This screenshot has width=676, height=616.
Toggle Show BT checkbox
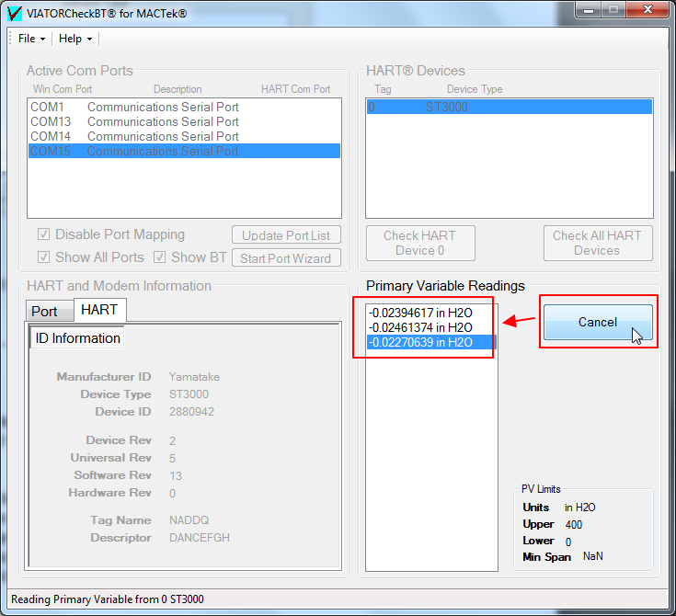click(x=159, y=257)
